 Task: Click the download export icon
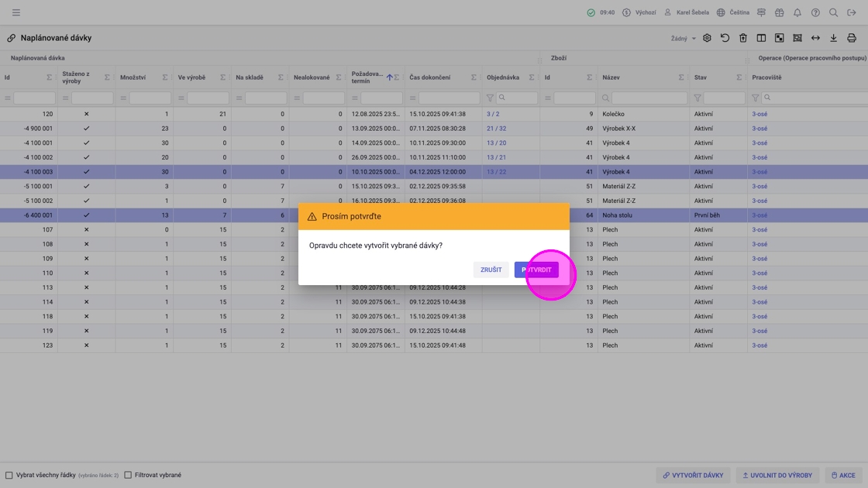833,38
